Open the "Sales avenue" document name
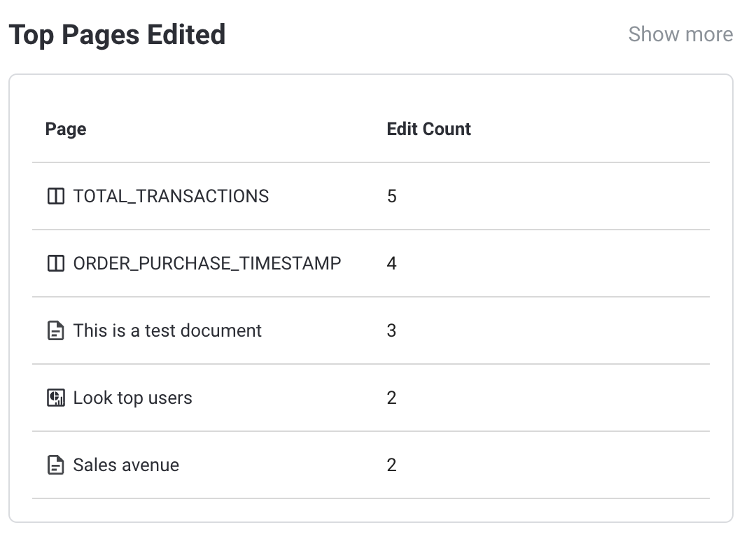Screen dimensions: 756x539 tap(126, 465)
